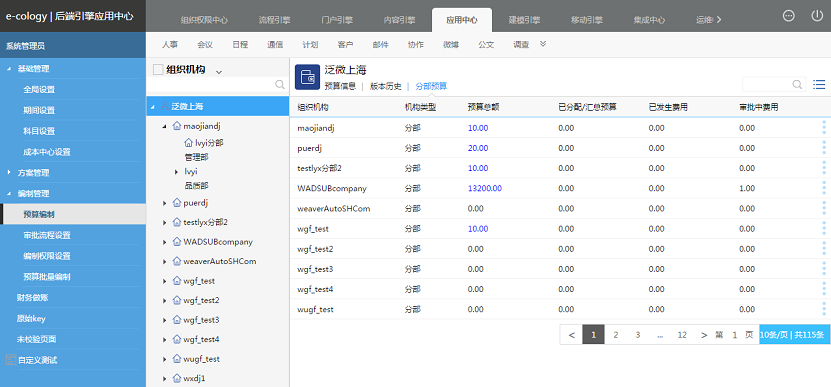Open the more options ellipsis icon
831x387 pixels.
coord(789,16)
